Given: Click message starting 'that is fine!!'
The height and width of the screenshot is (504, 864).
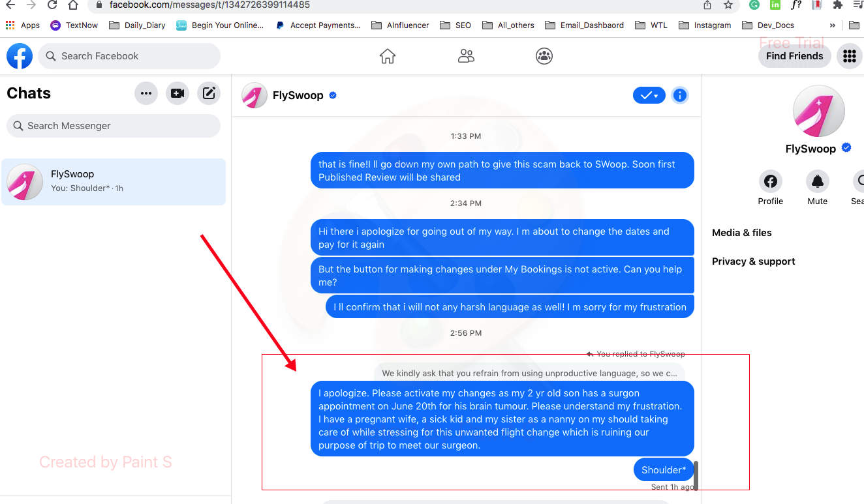Looking at the screenshot, I should (502, 171).
